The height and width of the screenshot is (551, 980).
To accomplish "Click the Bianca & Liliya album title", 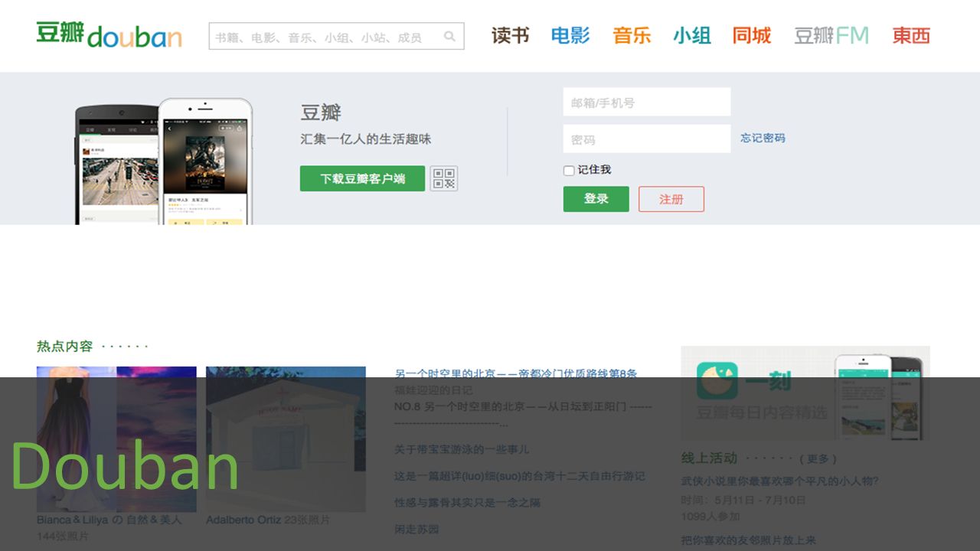I will [x=109, y=520].
